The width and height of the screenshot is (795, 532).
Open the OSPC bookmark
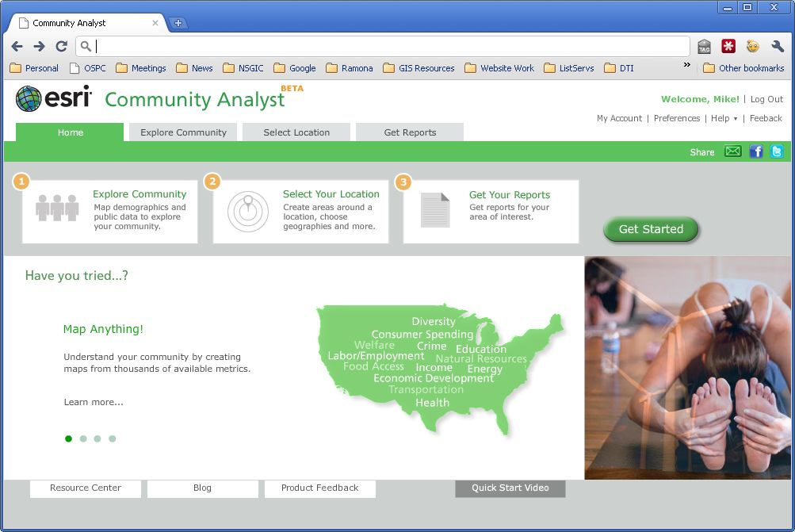pos(88,68)
